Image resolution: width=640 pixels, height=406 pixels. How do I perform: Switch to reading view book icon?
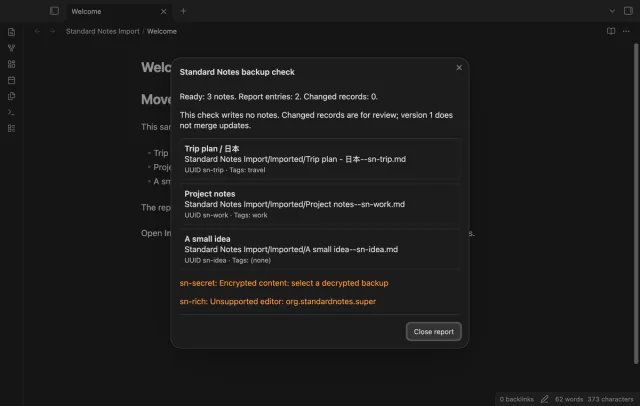[x=611, y=31]
